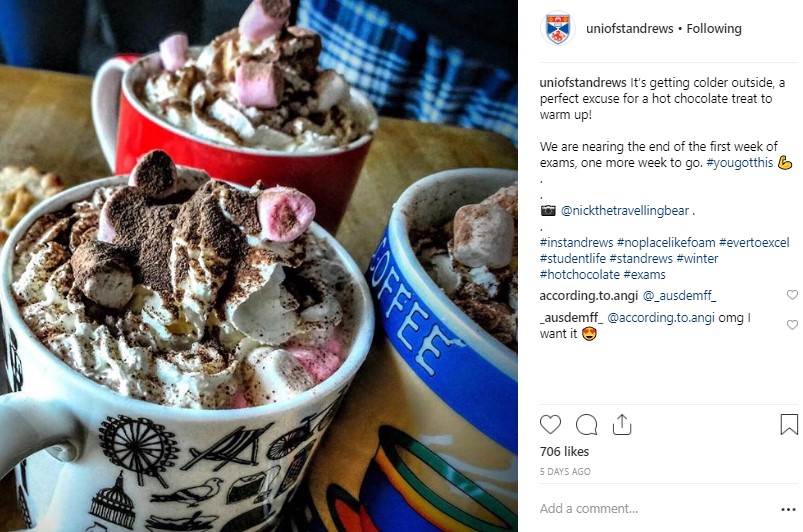The image size is (803, 532).
Task: Open the #instandrews hashtag
Action: pyautogui.click(x=576, y=242)
